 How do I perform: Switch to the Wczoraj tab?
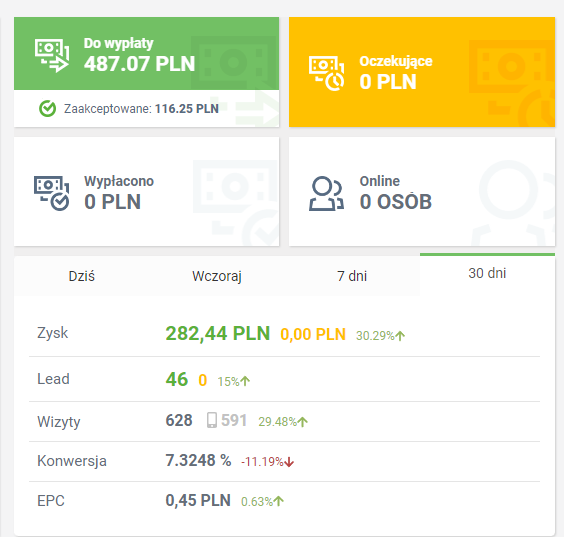pyautogui.click(x=217, y=276)
